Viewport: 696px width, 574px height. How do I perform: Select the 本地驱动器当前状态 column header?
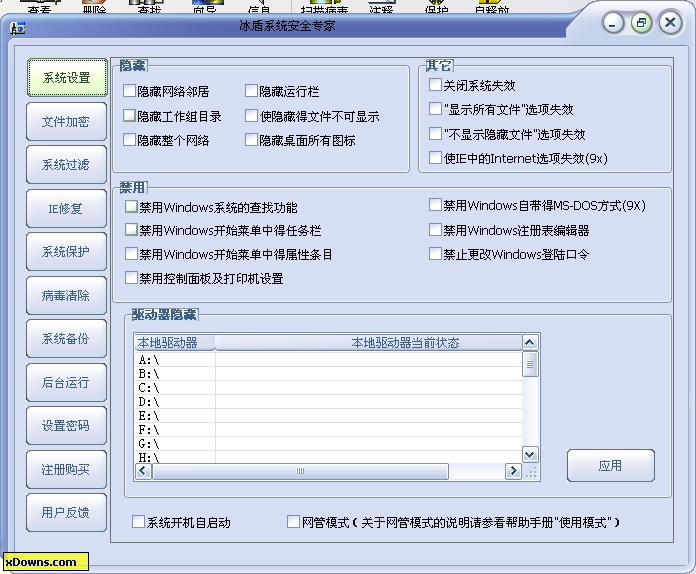click(x=368, y=343)
